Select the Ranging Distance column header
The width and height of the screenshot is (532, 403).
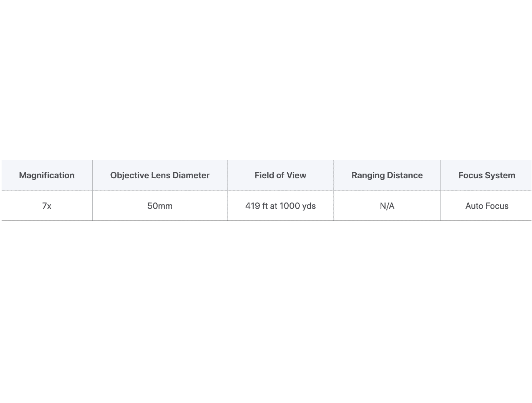tap(387, 175)
